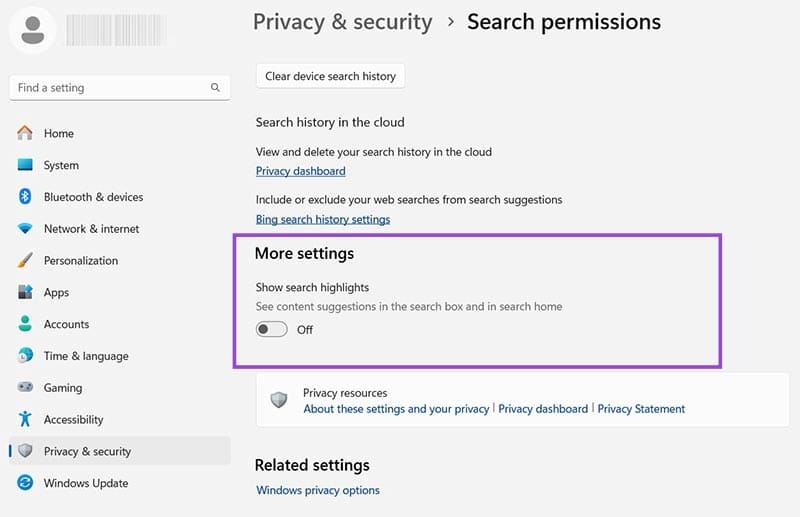The width and height of the screenshot is (800, 517).
Task: Click the Accessibility figure icon
Action: pyautogui.click(x=24, y=419)
